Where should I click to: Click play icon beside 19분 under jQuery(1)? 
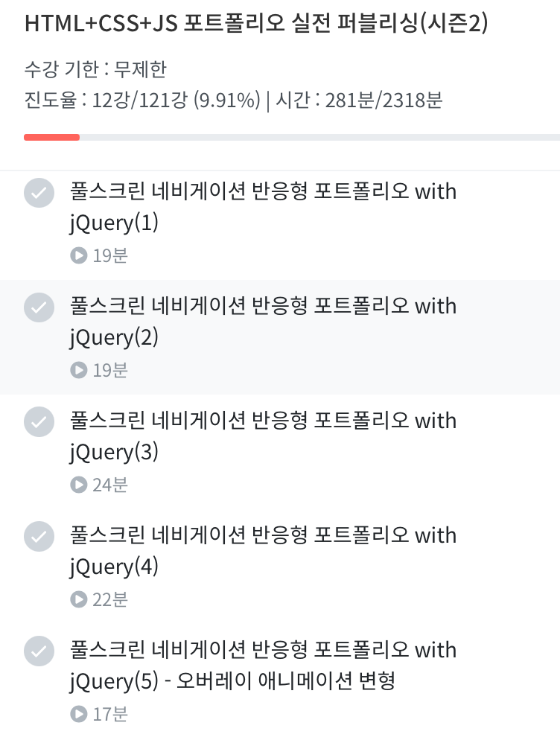tap(78, 255)
